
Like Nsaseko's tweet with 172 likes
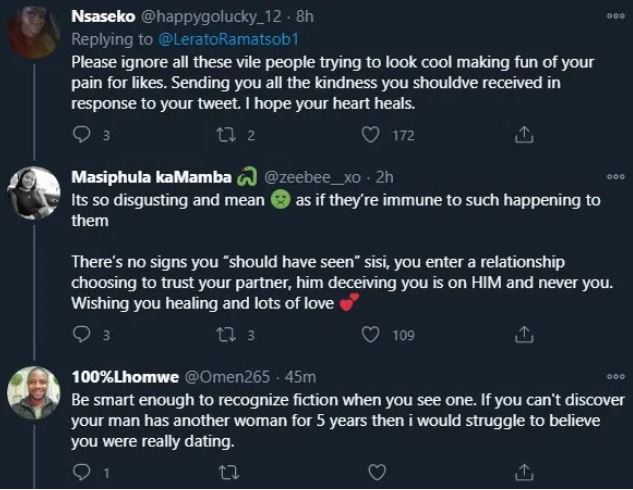coord(371,134)
